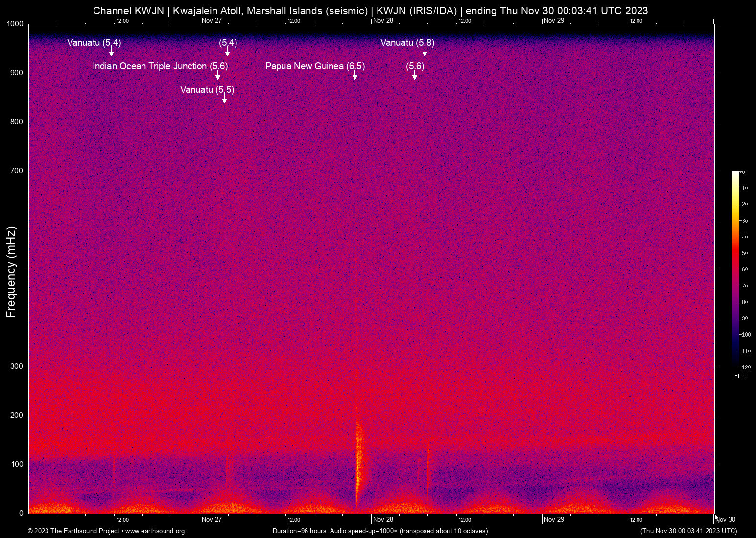Click the 1000 frequency tick mark

(x=15, y=23)
